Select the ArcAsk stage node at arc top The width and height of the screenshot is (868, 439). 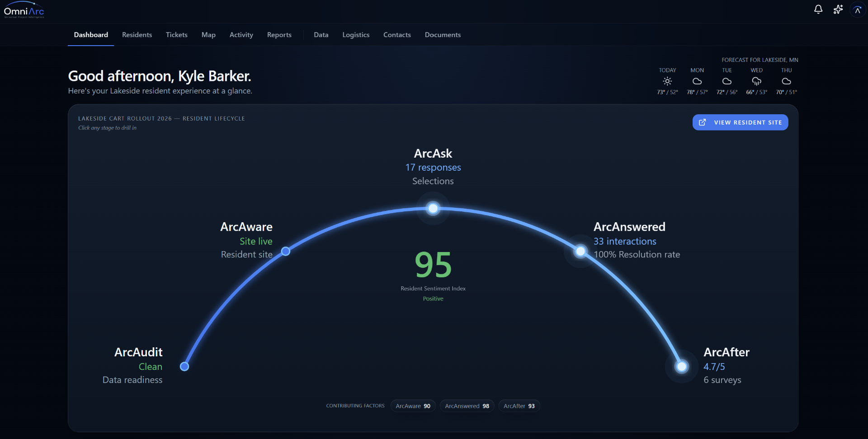(x=433, y=208)
